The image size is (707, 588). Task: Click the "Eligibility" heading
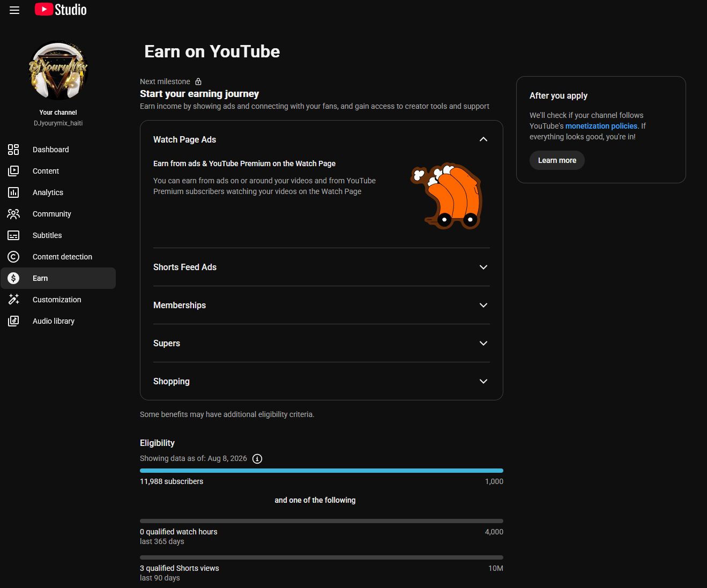pyautogui.click(x=157, y=443)
